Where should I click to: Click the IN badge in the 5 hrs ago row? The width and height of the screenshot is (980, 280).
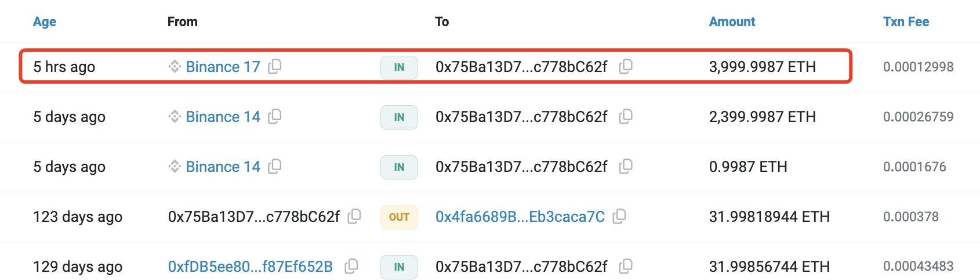pos(399,67)
